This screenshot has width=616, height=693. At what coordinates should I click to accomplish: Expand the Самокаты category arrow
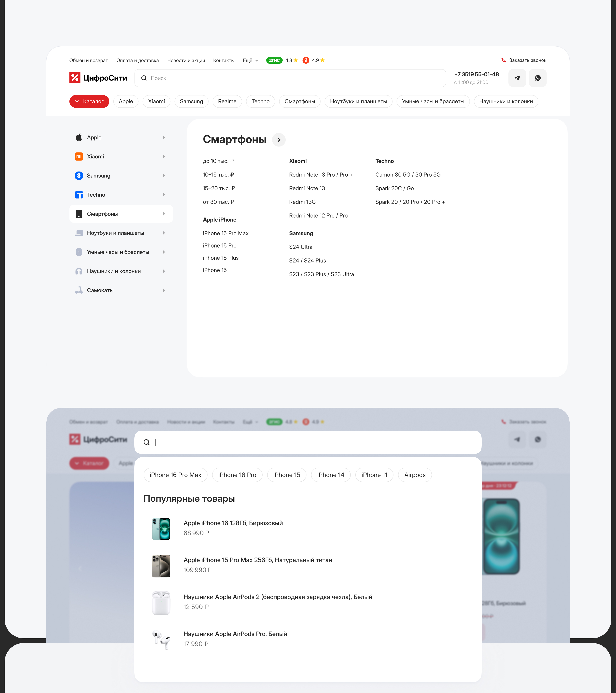coord(164,290)
